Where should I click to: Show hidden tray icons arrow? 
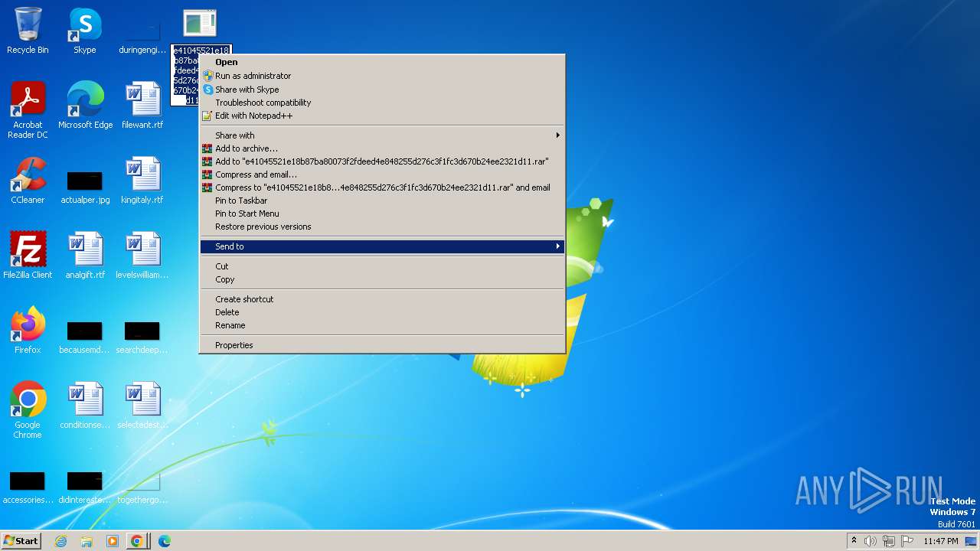point(854,541)
